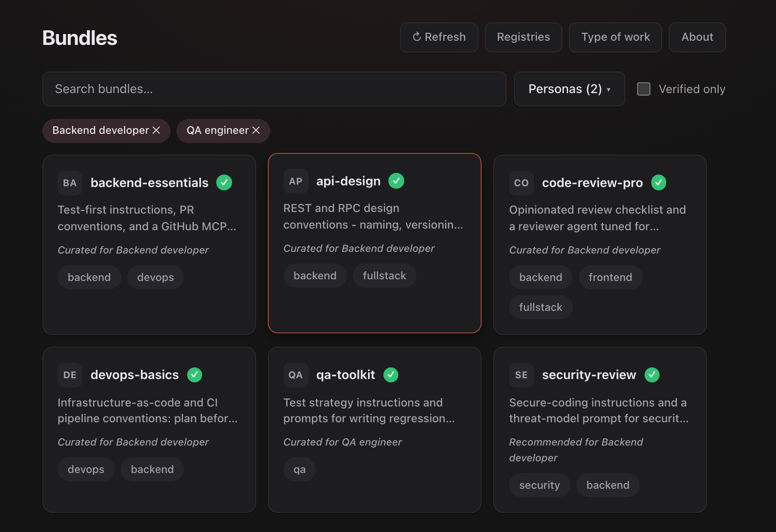The height and width of the screenshot is (532, 776).
Task: Click the Bundles page heading
Action: tap(80, 38)
